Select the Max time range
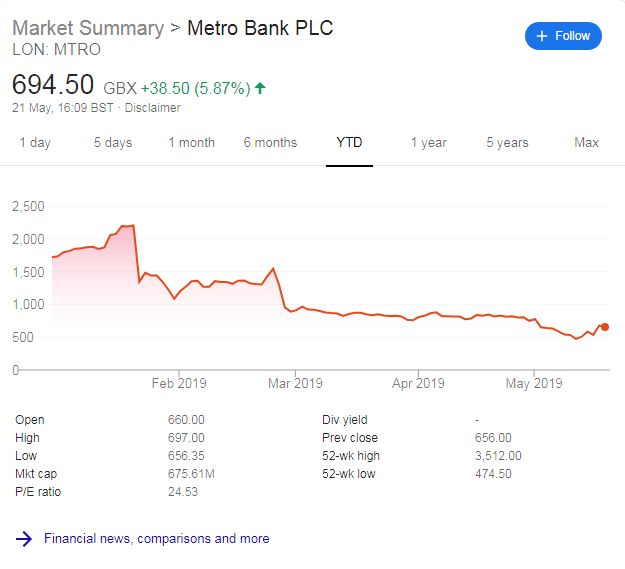This screenshot has height=569, width=625. coord(586,143)
